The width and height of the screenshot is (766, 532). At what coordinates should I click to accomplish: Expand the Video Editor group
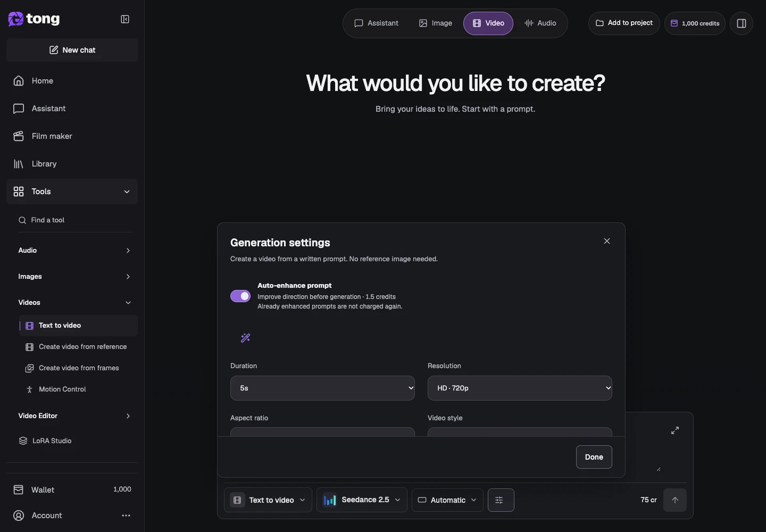click(75, 416)
